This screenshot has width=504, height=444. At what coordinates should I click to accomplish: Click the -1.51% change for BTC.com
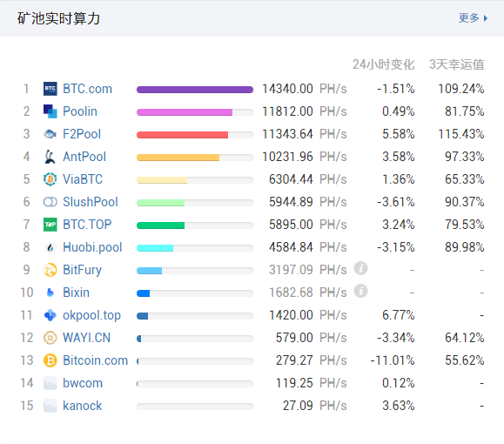[x=396, y=89]
